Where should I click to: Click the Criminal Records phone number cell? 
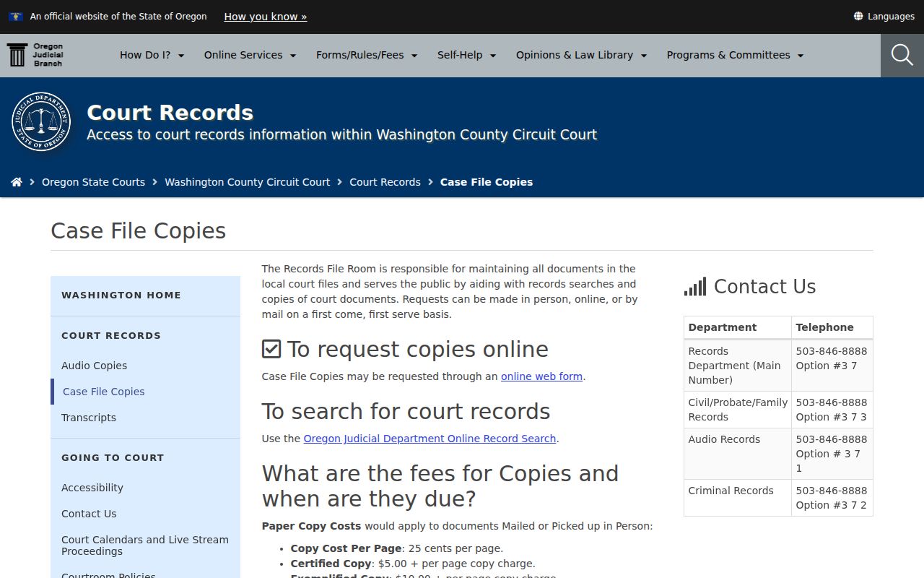[832, 498]
